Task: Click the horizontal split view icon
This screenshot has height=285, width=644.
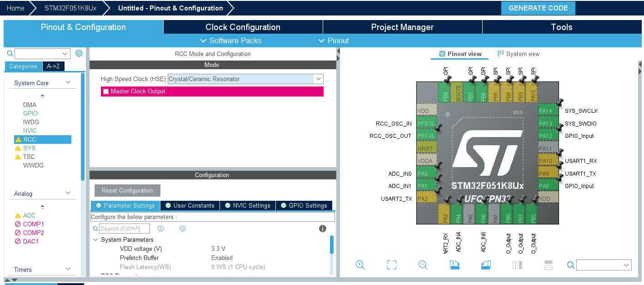Action: click(549, 265)
